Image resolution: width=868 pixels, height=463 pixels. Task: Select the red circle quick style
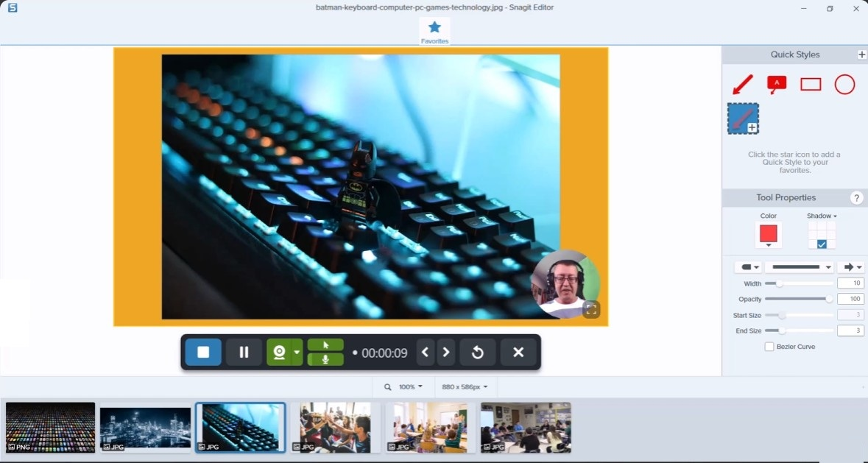point(844,85)
